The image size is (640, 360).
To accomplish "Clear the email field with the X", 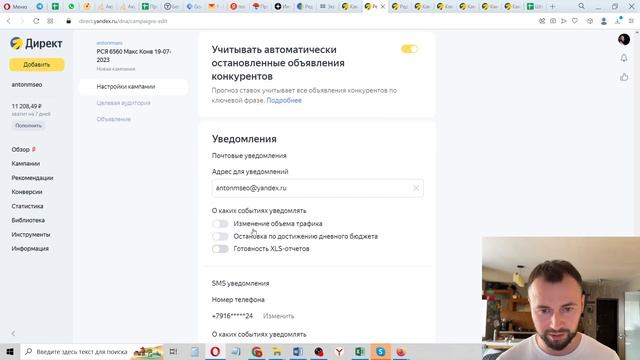I will pyautogui.click(x=416, y=188).
